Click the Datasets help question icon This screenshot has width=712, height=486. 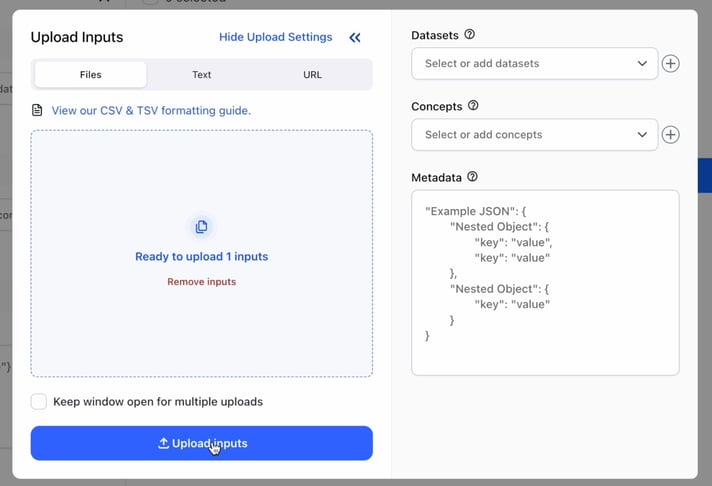click(470, 35)
